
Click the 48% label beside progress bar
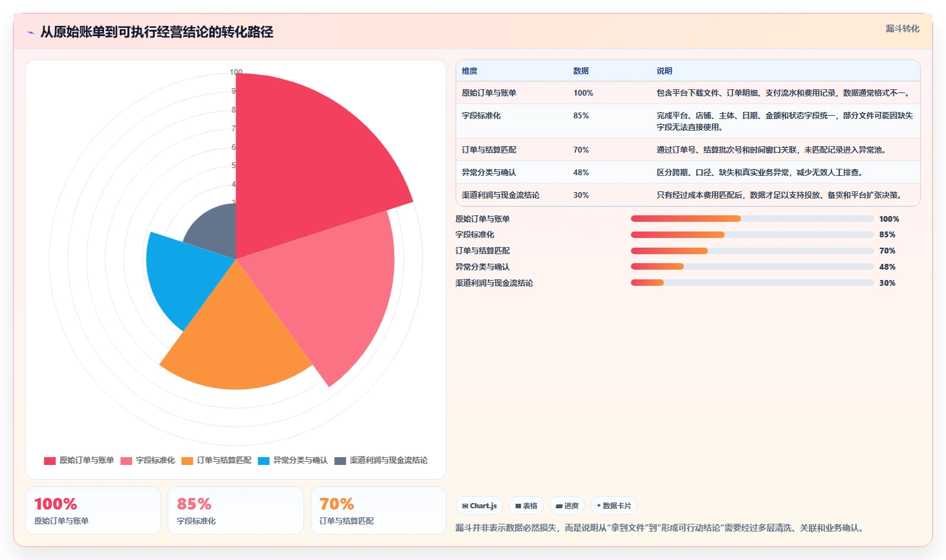coord(887,267)
